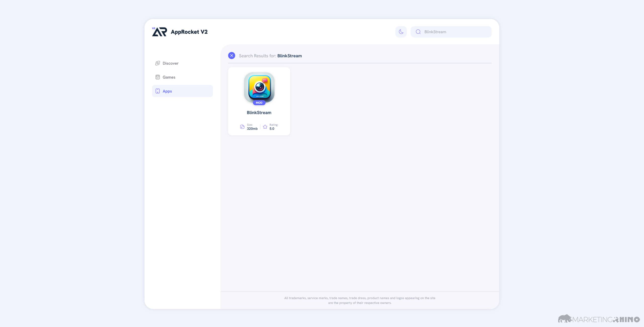Select the Discover sidebar icon
The image size is (644, 327).
coord(157,63)
